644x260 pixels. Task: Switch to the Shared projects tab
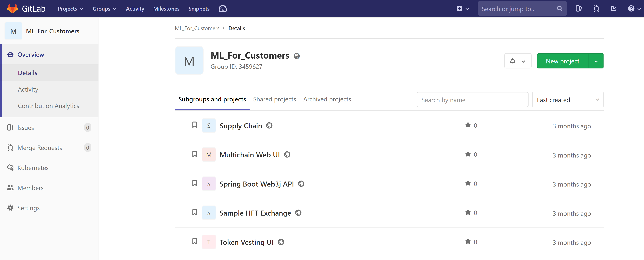click(x=274, y=99)
